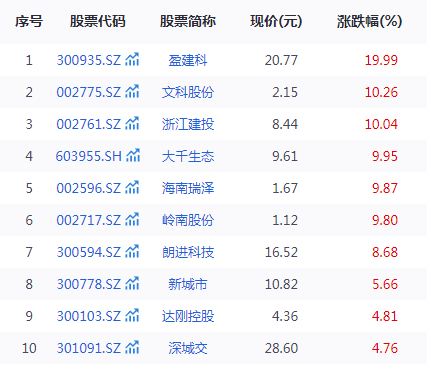The height and width of the screenshot is (366, 427).
Task: Select the 股票代码 column header
Action: click(98, 21)
